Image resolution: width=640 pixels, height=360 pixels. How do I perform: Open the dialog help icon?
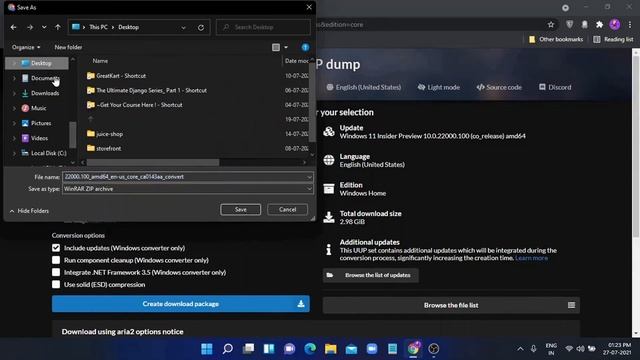tap(305, 47)
